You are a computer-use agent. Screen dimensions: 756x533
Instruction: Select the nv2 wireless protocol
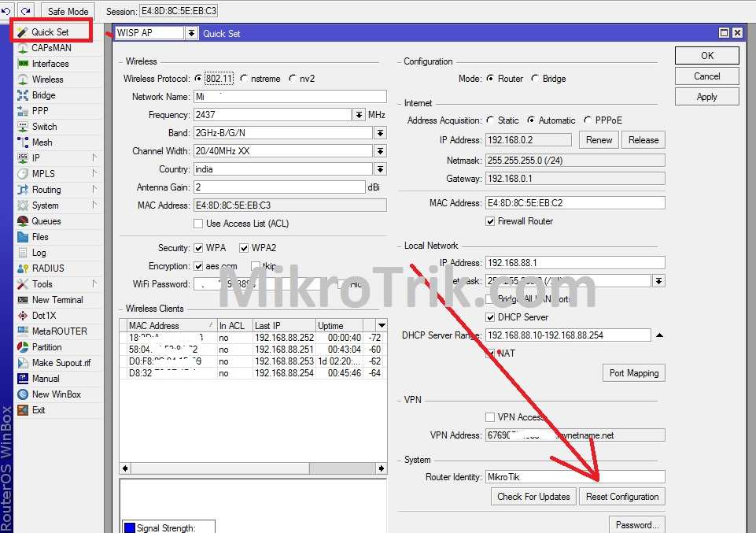click(x=293, y=78)
